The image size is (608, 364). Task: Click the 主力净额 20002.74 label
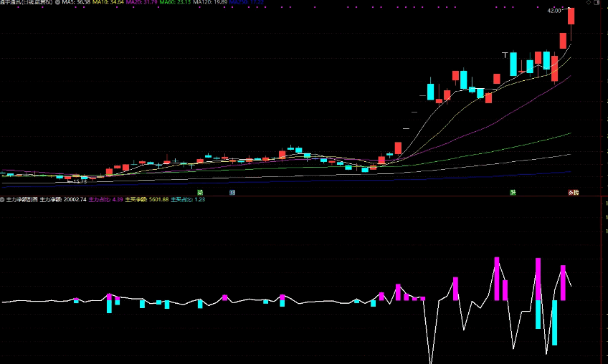[x=63, y=199]
